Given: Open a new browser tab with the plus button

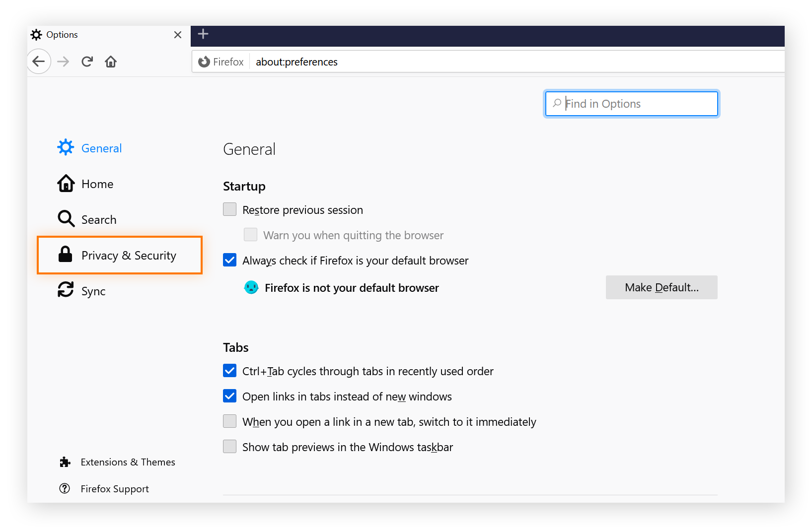Looking at the screenshot, I should click(203, 34).
